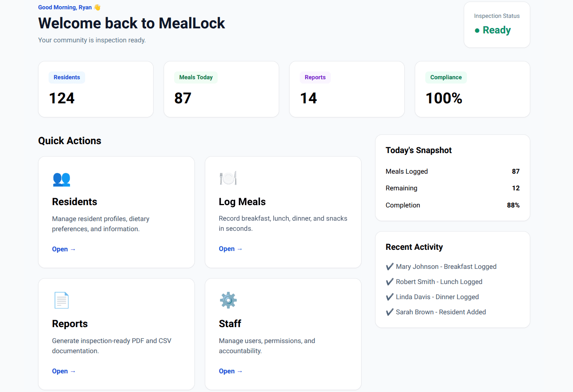Click the Reports document icon

pos(61,300)
